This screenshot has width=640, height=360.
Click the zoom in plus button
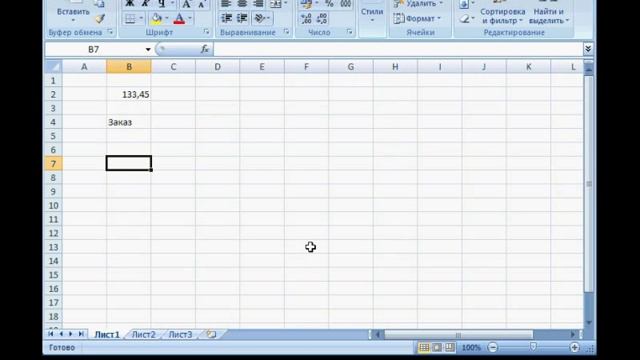pyautogui.click(x=574, y=347)
